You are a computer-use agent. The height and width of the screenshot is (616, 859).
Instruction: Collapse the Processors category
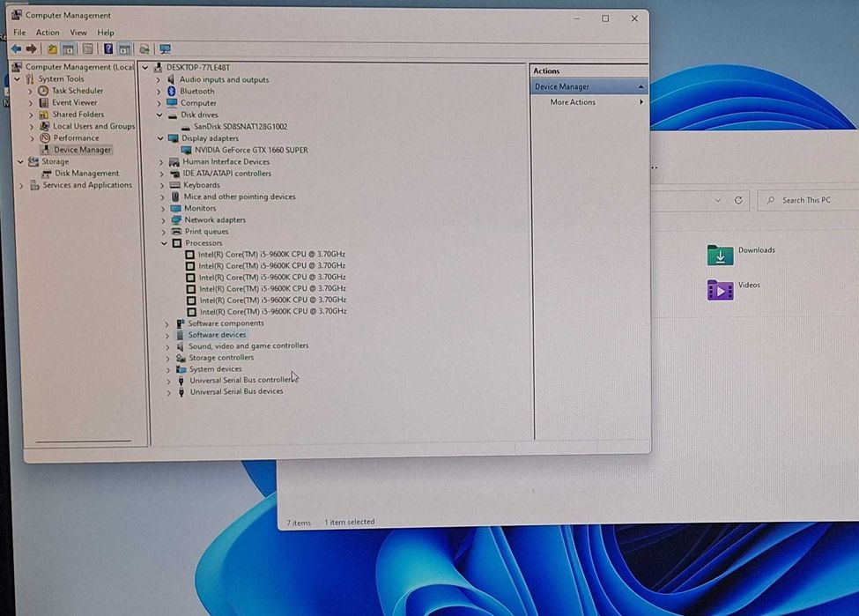[x=165, y=242]
